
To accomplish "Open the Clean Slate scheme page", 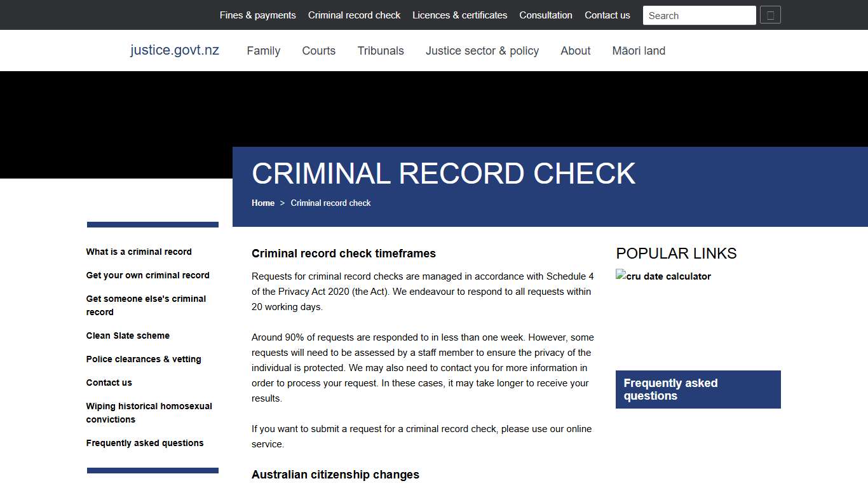I will 128,335.
